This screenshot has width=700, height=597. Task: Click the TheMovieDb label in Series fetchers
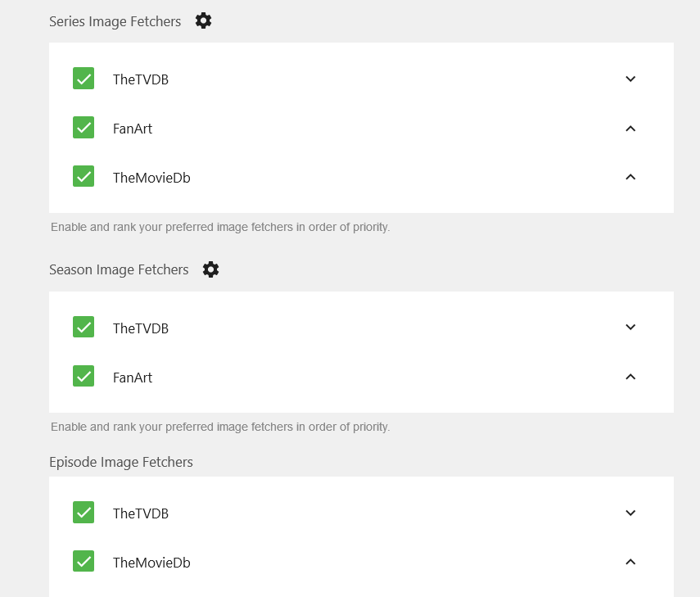(x=151, y=178)
